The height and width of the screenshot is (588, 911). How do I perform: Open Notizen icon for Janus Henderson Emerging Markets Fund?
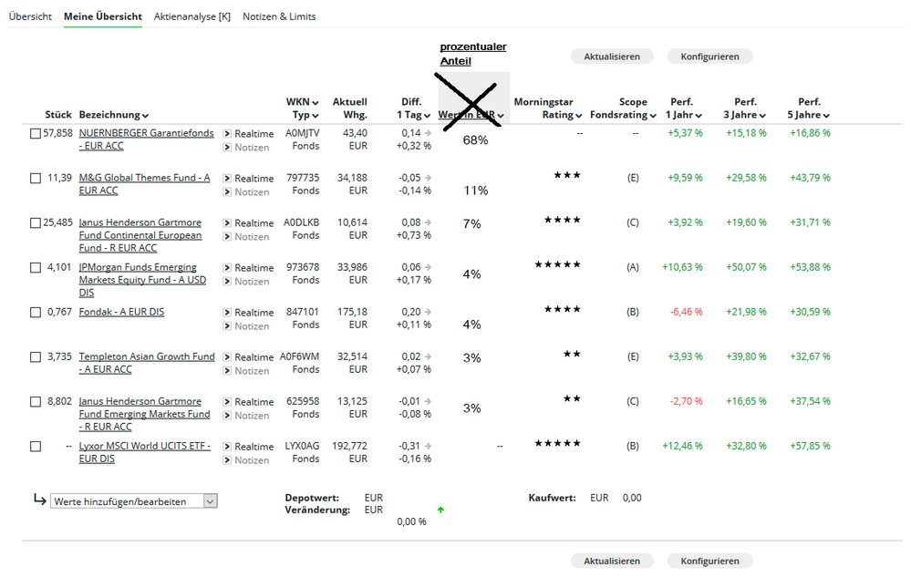[x=227, y=416]
